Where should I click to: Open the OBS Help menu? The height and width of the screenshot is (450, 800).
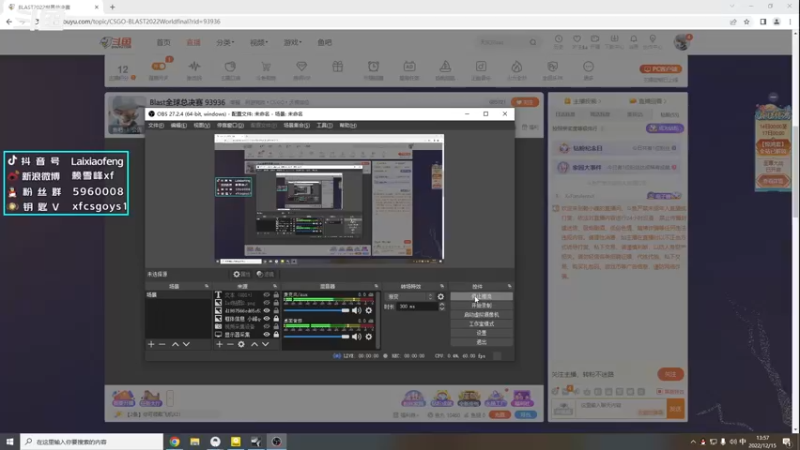pos(348,126)
